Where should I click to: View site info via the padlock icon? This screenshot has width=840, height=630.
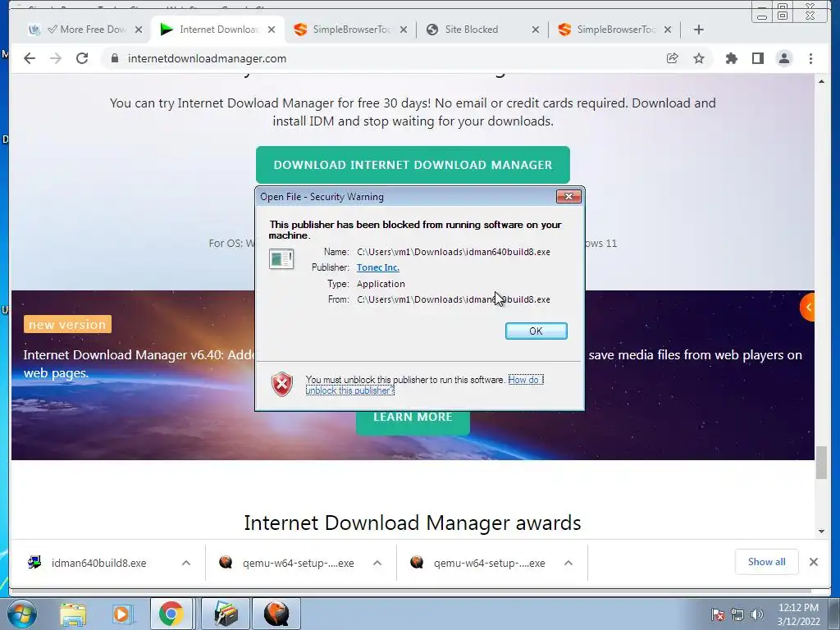114,58
